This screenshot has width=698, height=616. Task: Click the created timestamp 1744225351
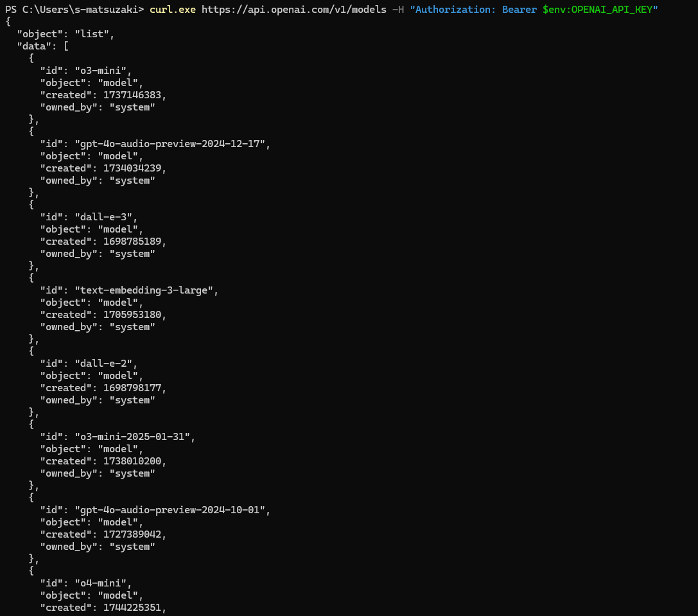point(132,608)
